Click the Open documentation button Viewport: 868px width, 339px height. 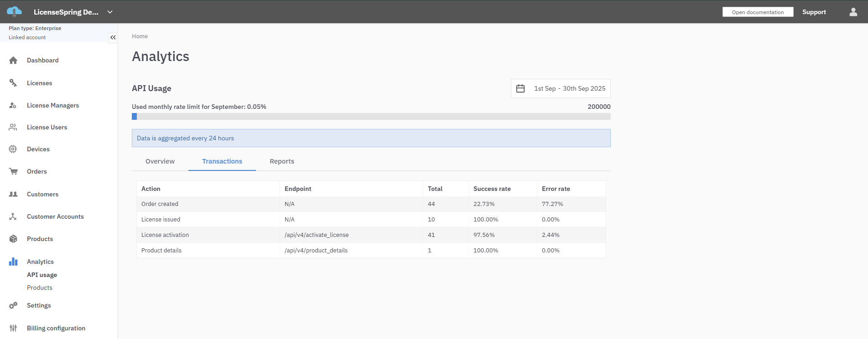click(x=758, y=12)
